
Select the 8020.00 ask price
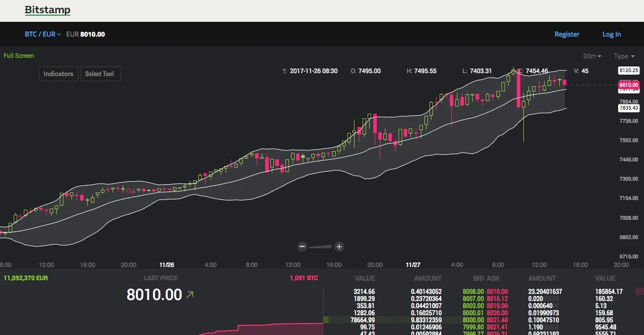[497, 313]
